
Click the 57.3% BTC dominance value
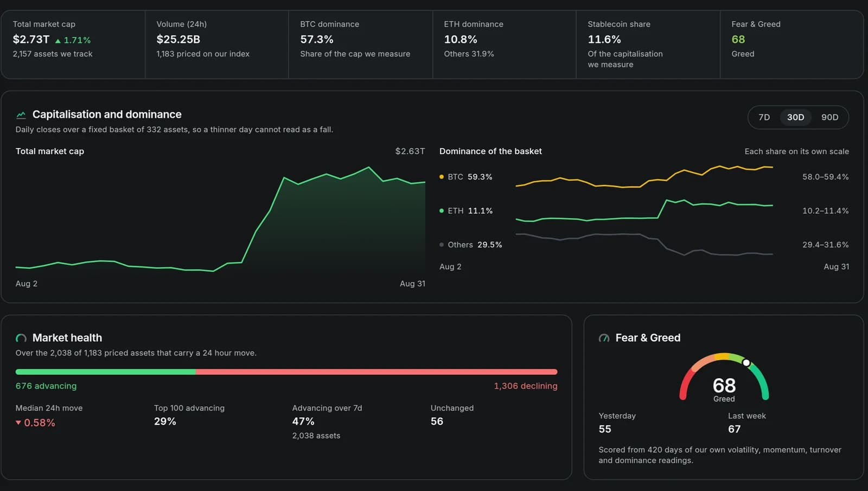click(x=317, y=40)
